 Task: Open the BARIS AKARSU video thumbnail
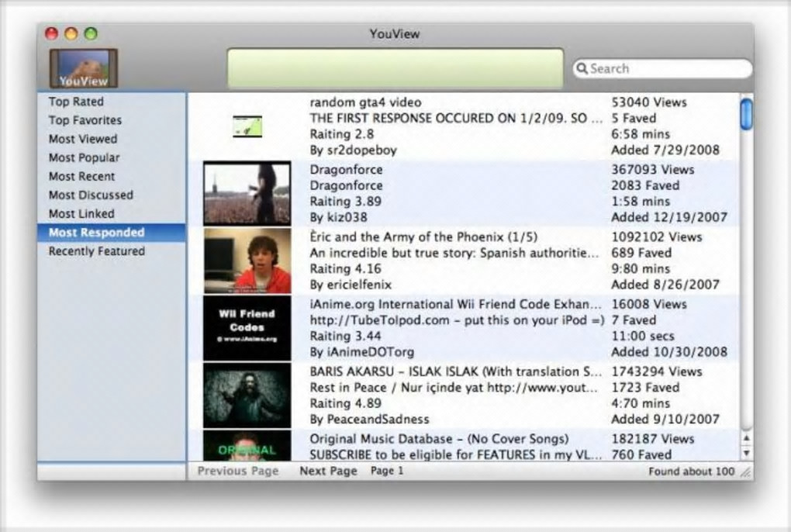(x=247, y=396)
